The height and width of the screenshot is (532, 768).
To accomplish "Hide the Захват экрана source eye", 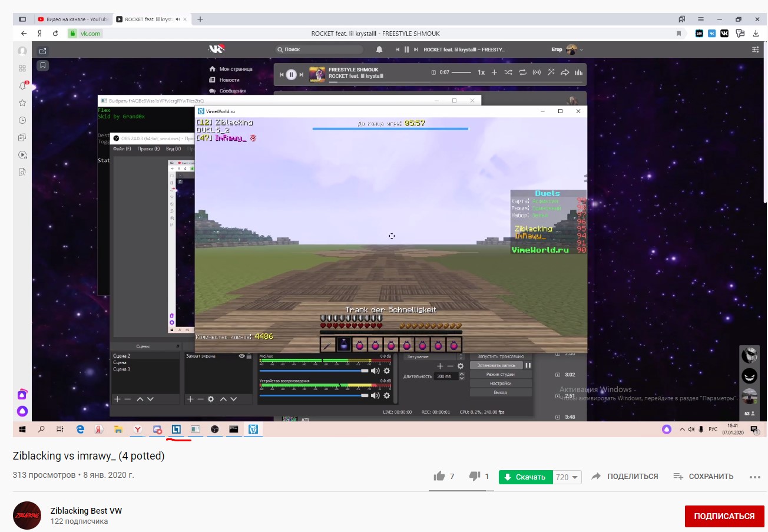I will coord(241,356).
